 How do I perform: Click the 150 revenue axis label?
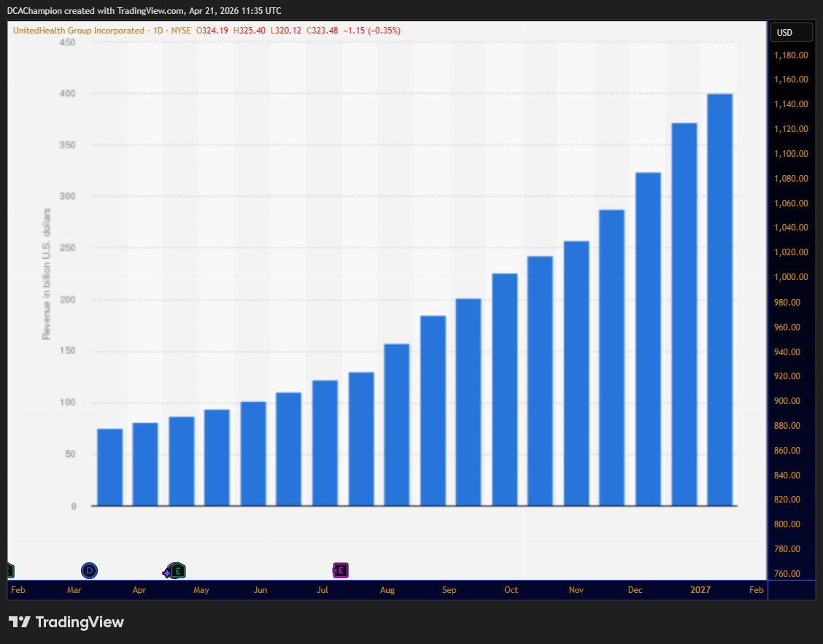[68, 351]
